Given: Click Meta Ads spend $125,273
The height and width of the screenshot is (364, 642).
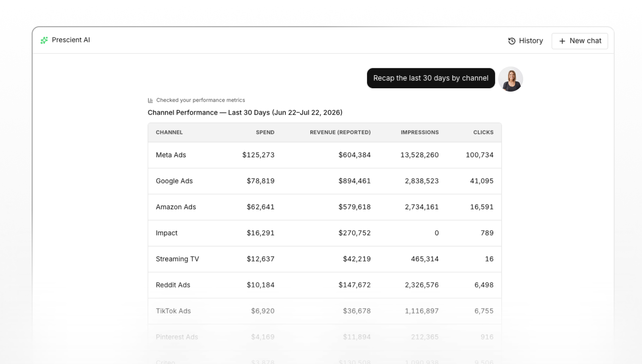Looking at the screenshot, I should point(258,155).
